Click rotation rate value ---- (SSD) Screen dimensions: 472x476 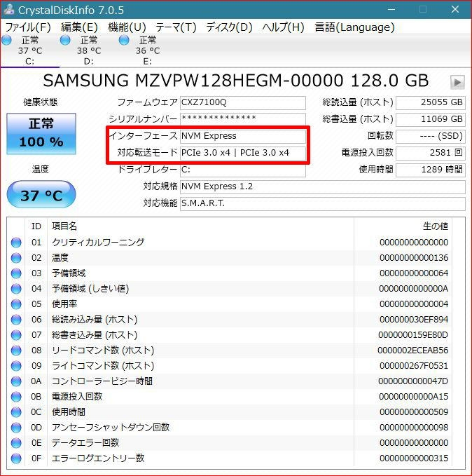point(431,136)
